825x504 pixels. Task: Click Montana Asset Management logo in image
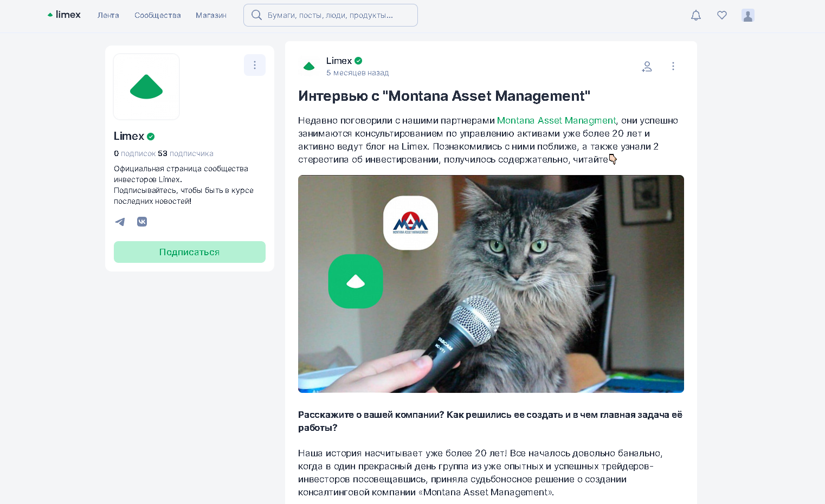[410, 223]
